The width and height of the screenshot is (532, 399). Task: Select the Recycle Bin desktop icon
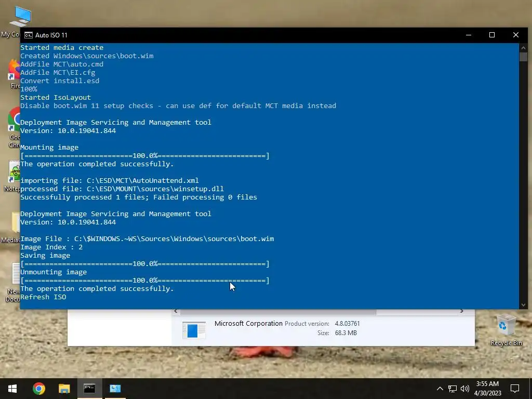(x=506, y=330)
